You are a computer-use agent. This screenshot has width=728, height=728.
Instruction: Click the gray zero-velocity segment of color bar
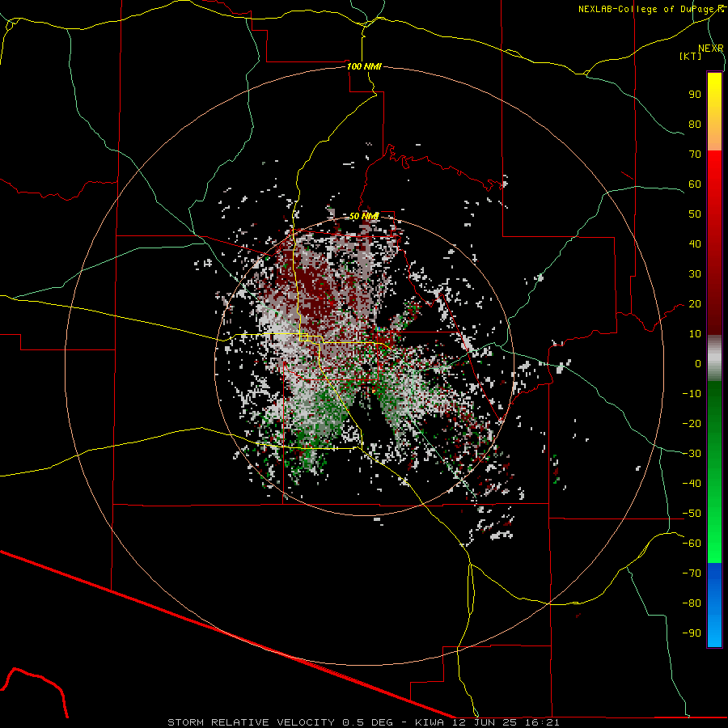(x=714, y=358)
